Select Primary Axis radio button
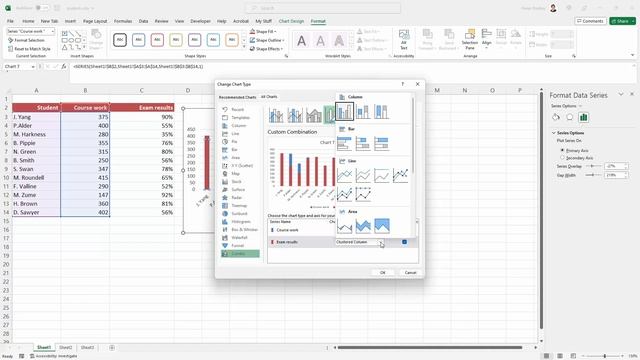 click(562, 151)
